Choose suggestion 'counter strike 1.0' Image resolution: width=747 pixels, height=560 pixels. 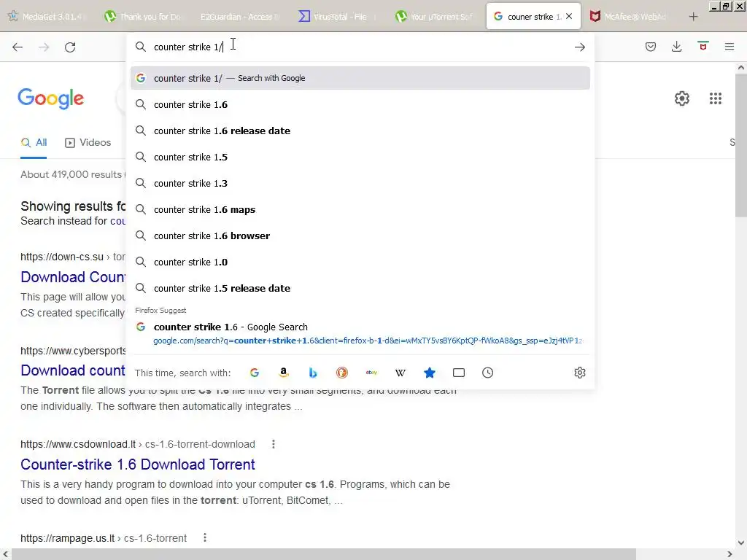coord(360,262)
